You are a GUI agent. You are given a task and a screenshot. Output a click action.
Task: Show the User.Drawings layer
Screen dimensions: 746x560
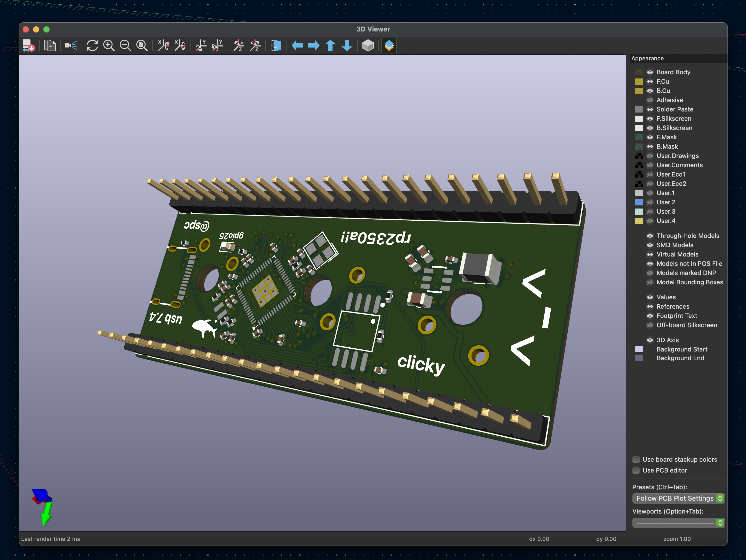point(650,156)
